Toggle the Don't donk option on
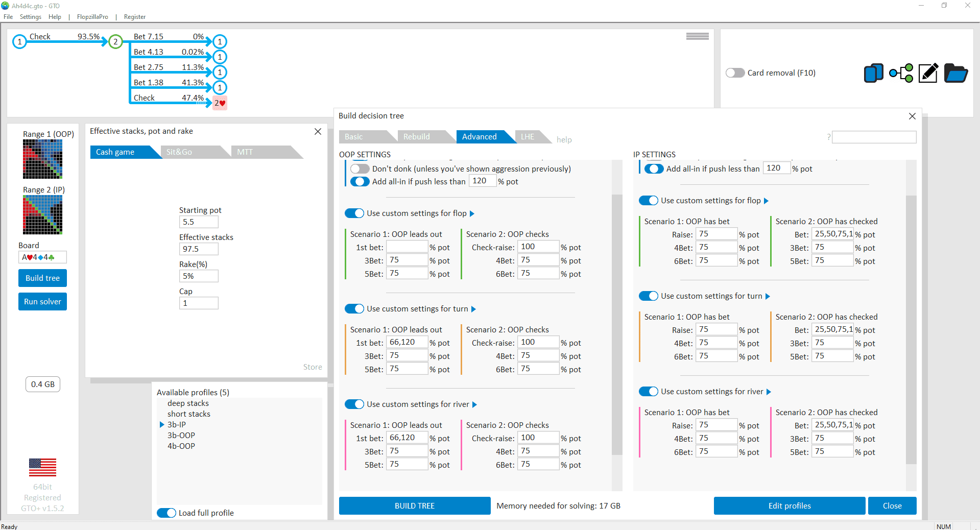This screenshot has height=530, width=980. [x=360, y=169]
